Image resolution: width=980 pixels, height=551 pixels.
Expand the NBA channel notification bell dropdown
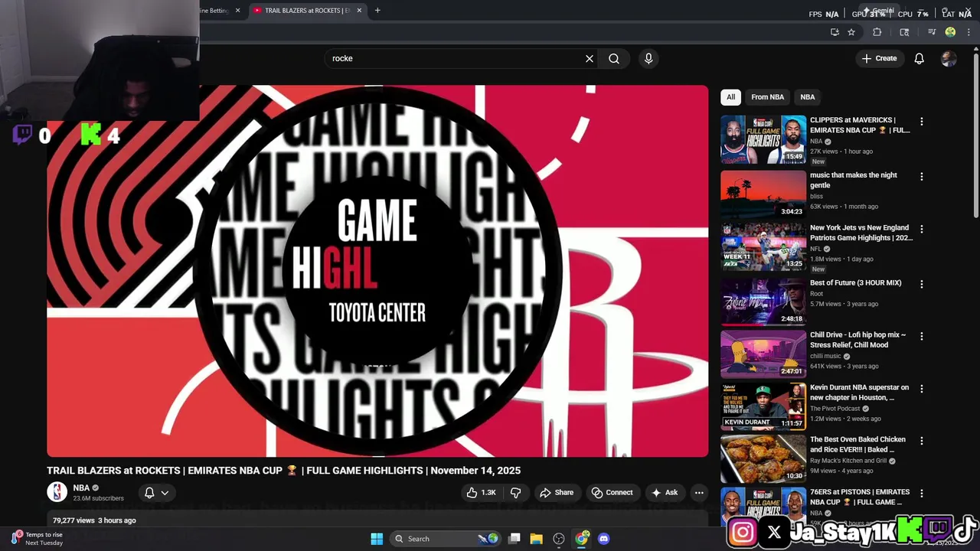157,493
